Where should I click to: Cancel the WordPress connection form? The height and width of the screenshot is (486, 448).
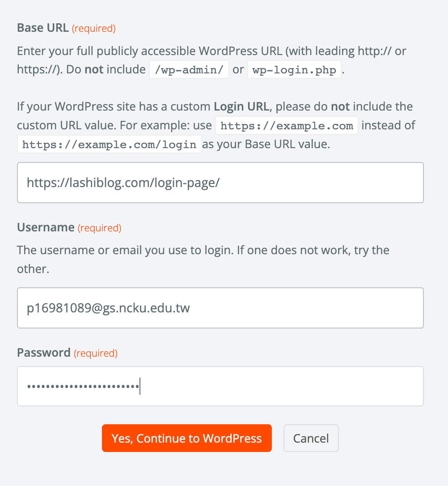coord(311,438)
